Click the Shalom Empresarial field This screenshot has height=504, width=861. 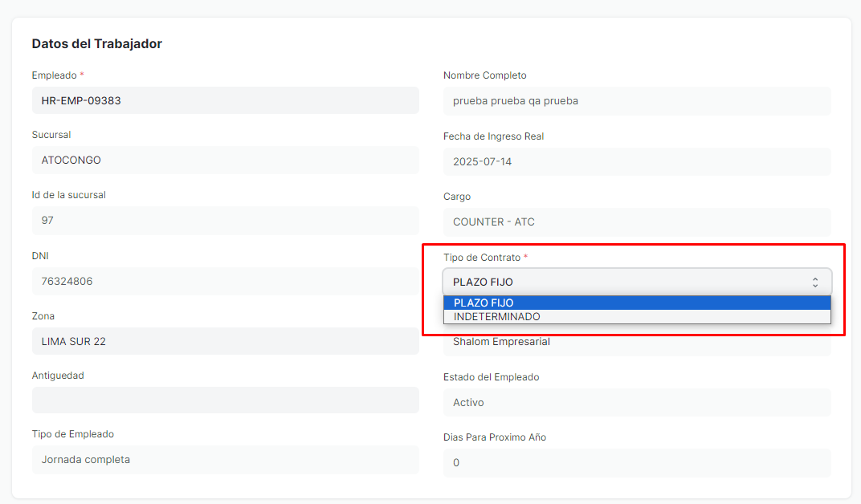point(636,343)
